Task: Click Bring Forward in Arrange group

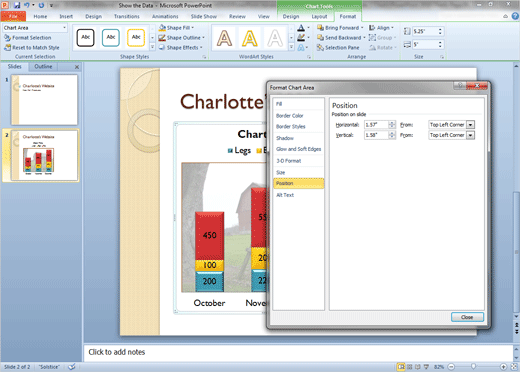Action: tap(340, 28)
